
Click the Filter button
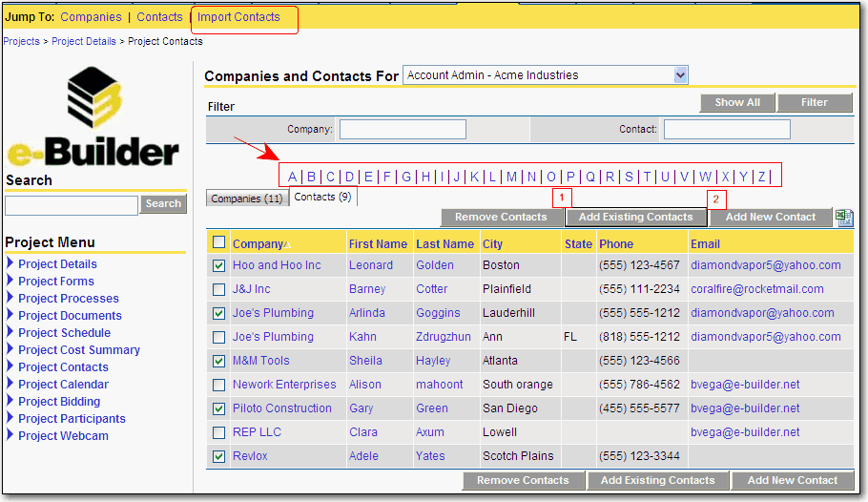(815, 102)
